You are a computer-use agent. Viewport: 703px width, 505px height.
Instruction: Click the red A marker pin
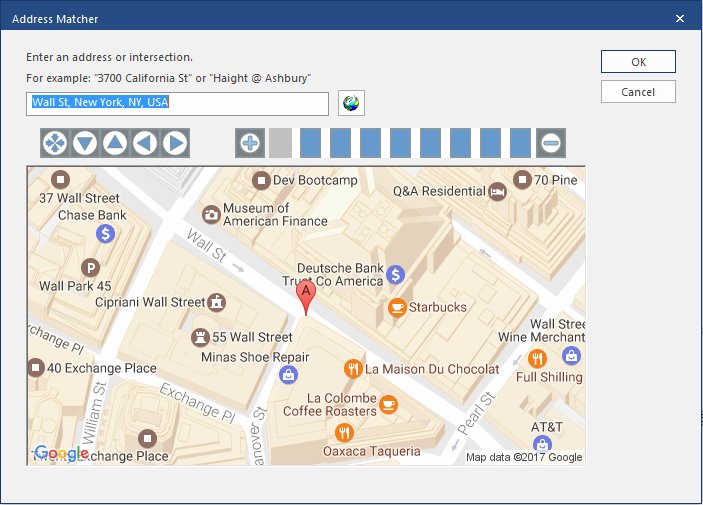306,297
